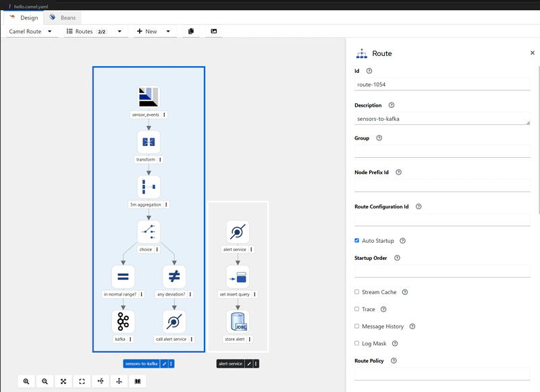Enable the Message History checkbox
Viewport: 540px width, 392px height.
click(x=357, y=327)
